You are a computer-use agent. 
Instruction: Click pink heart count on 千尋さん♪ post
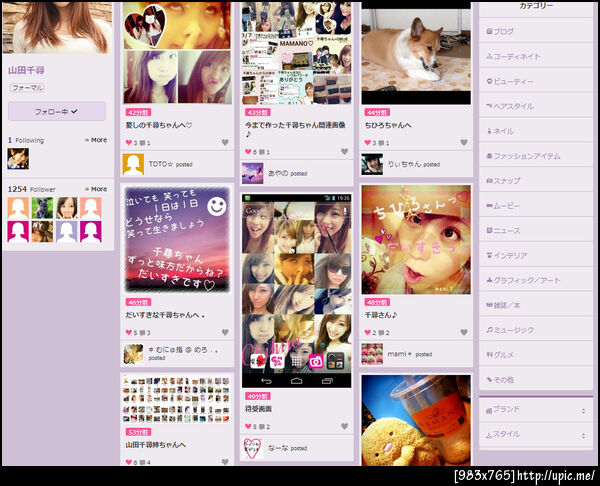point(370,333)
